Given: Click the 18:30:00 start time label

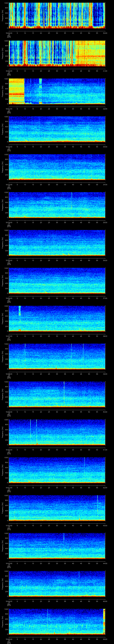Looking at the screenshot, I should click(x=9, y=71).
